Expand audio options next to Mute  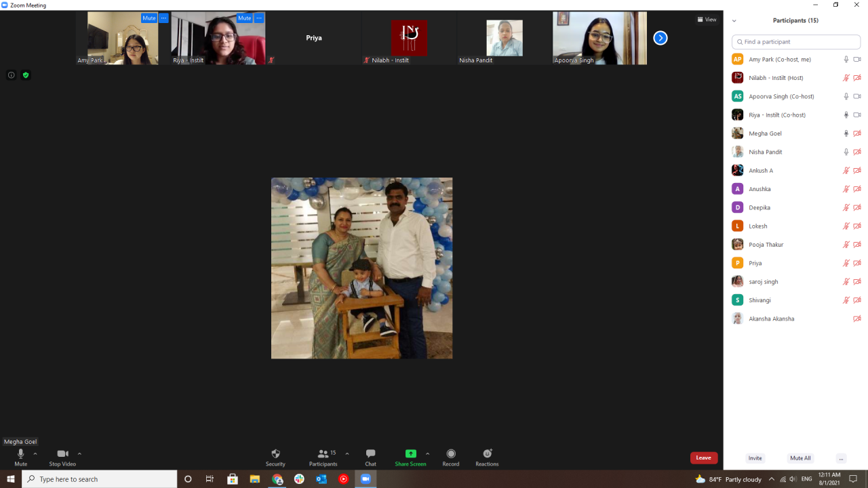(x=35, y=453)
